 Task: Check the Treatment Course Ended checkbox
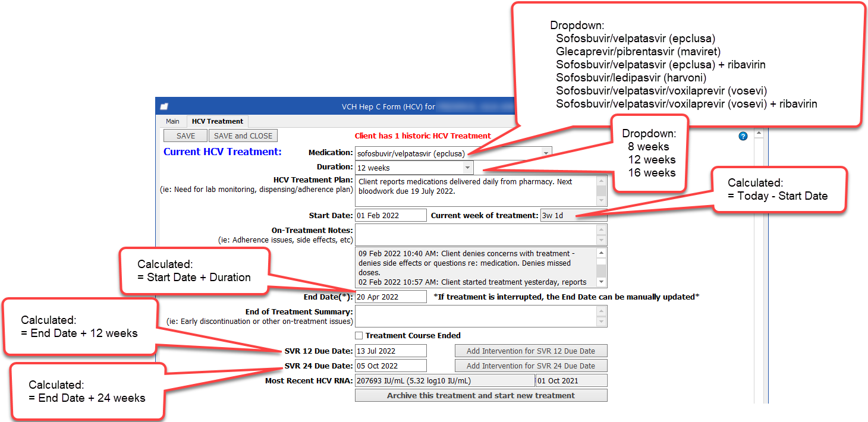358,335
